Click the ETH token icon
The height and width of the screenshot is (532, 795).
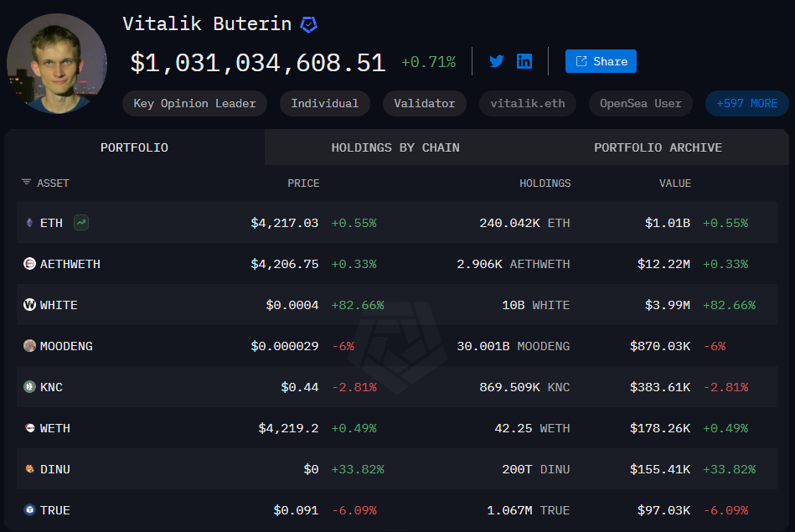coord(30,223)
